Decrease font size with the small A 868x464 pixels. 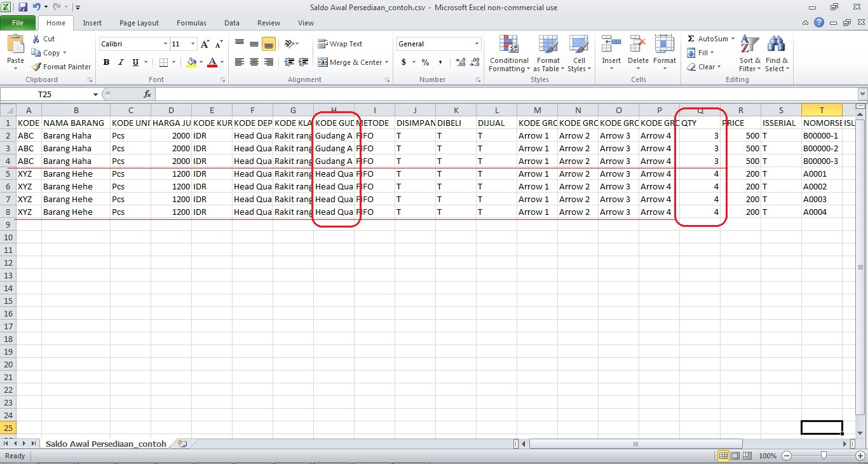[x=219, y=44]
